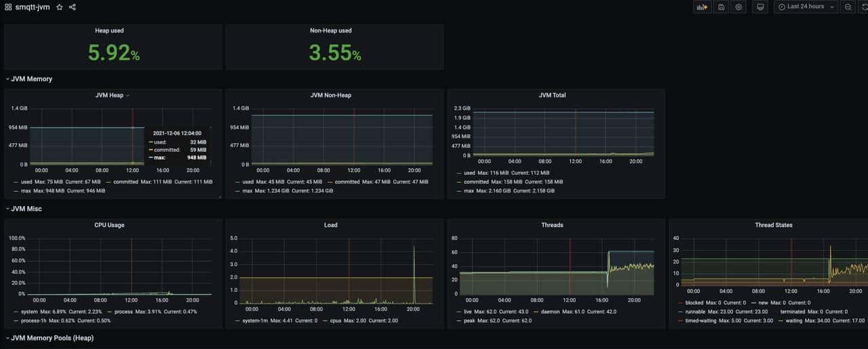Share the dashboard via share icon
The image size is (868, 349).
coord(73,7)
